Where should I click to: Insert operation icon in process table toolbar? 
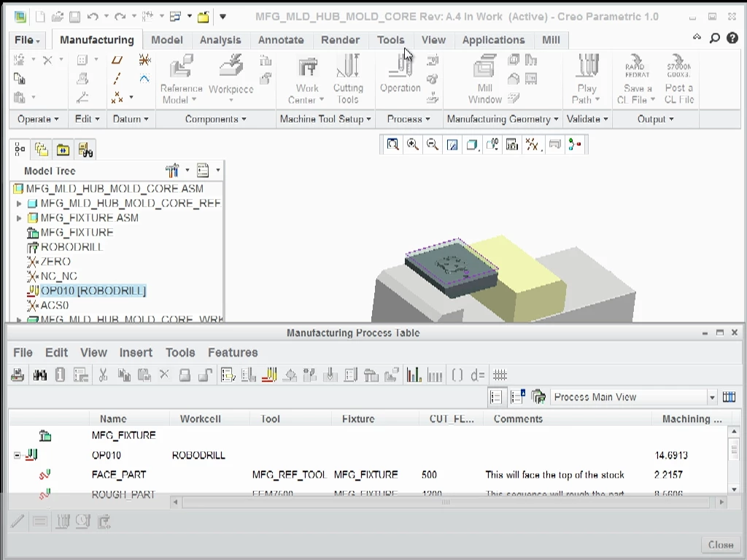(x=269, y=376)
